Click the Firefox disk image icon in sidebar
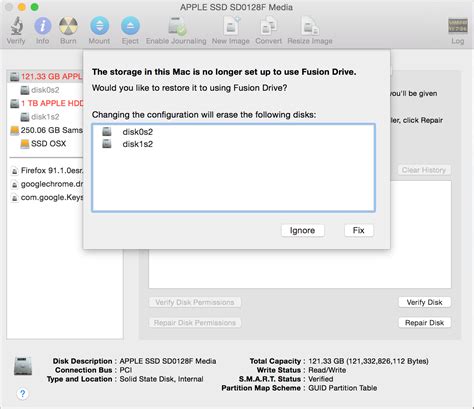Screen dimensions: 474x409 pos(14,171)
